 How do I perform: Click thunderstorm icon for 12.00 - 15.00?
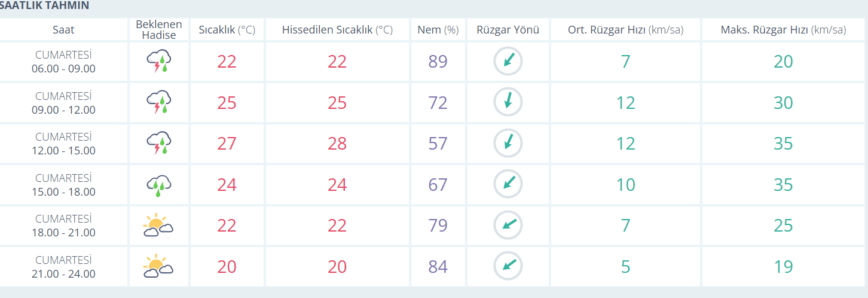point(159,144)
